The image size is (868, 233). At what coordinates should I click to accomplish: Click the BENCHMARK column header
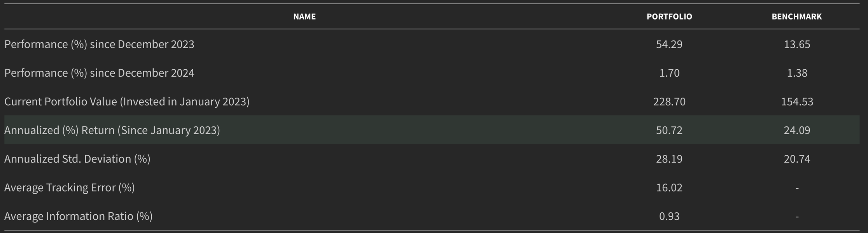[x=796, y=17]
